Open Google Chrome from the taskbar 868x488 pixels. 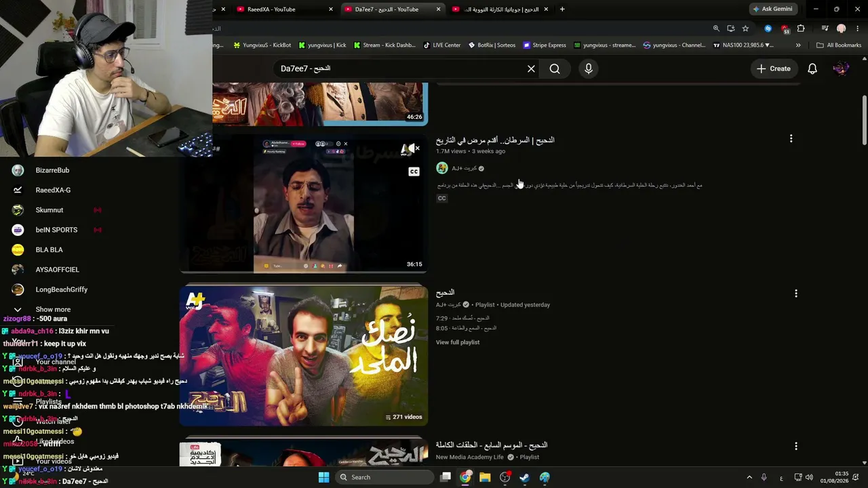[x=465, y=477]
